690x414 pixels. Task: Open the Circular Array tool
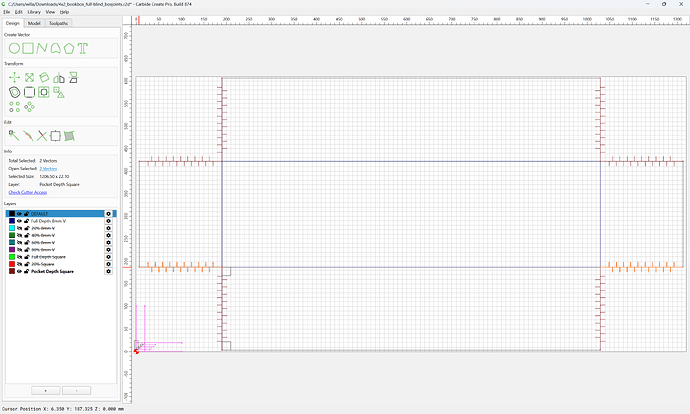[29, 107]
